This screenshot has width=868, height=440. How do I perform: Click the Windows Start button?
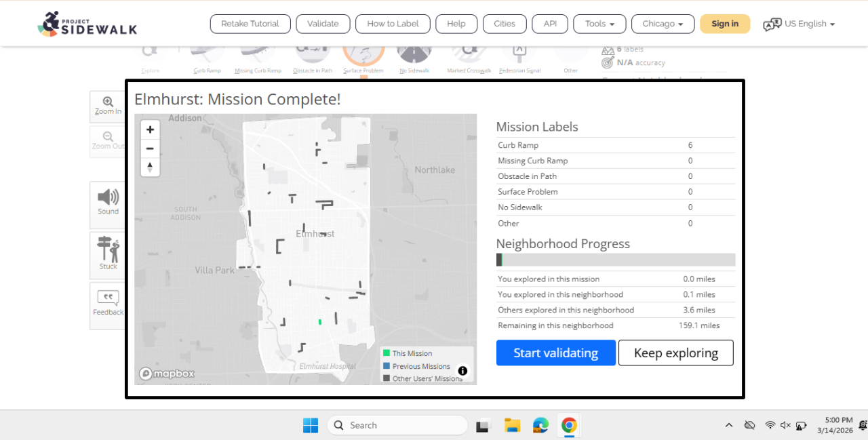[x=311, y=425]
